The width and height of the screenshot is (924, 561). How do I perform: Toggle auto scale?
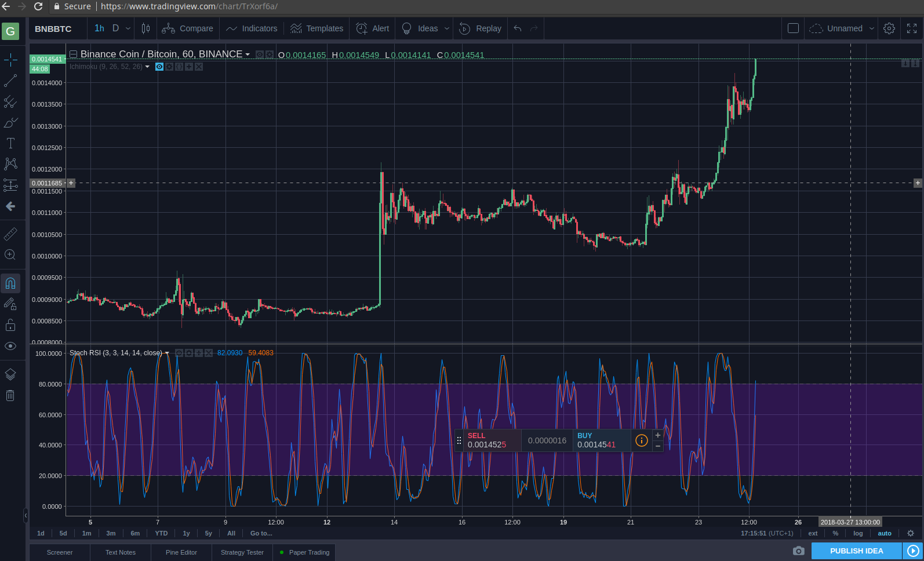(x=885, y=533)
